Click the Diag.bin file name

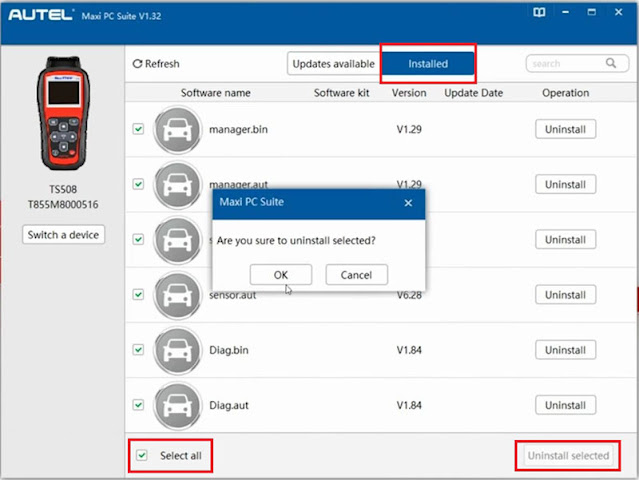coord(229,350)
